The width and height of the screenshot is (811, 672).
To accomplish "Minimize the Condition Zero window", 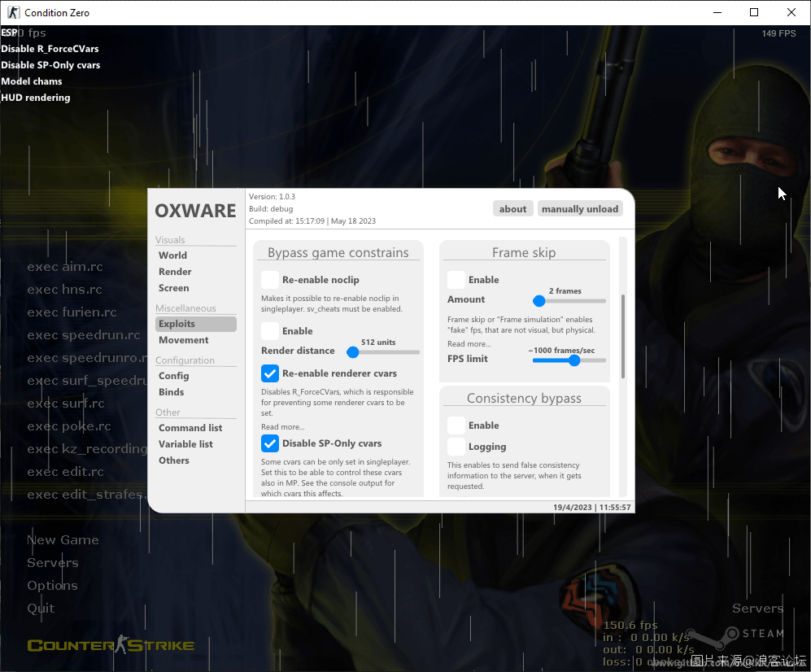I will [x=717, y=12].
